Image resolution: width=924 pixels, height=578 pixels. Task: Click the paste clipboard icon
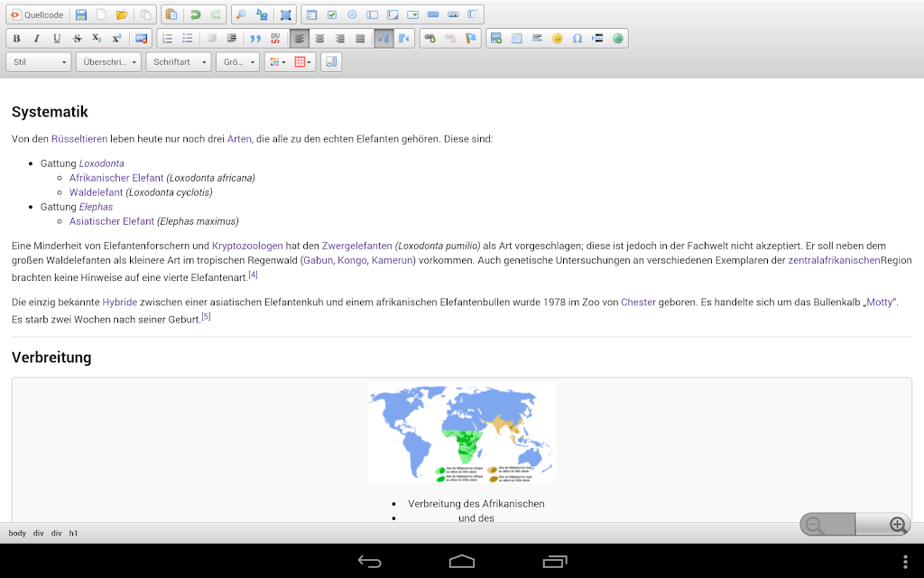[x=171, y=14]
